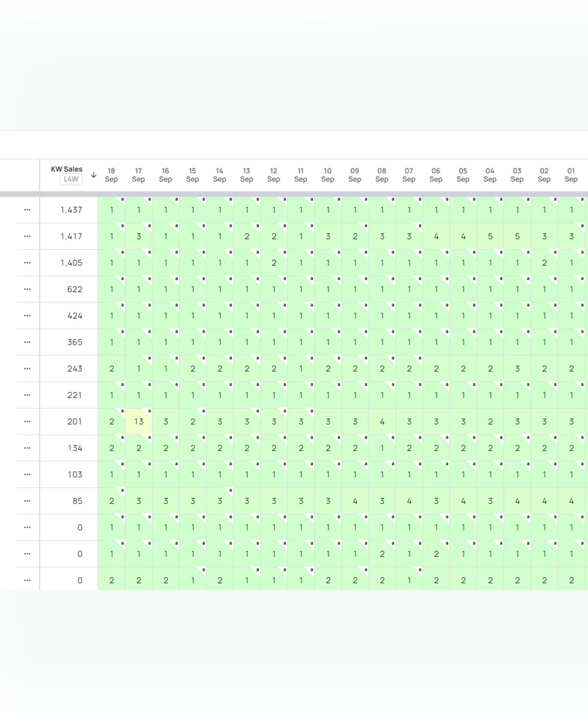The height and width of the screenshot is (718, 588).
Task: Click the highlighted 13 rank cell
Action: coord(139,421)
